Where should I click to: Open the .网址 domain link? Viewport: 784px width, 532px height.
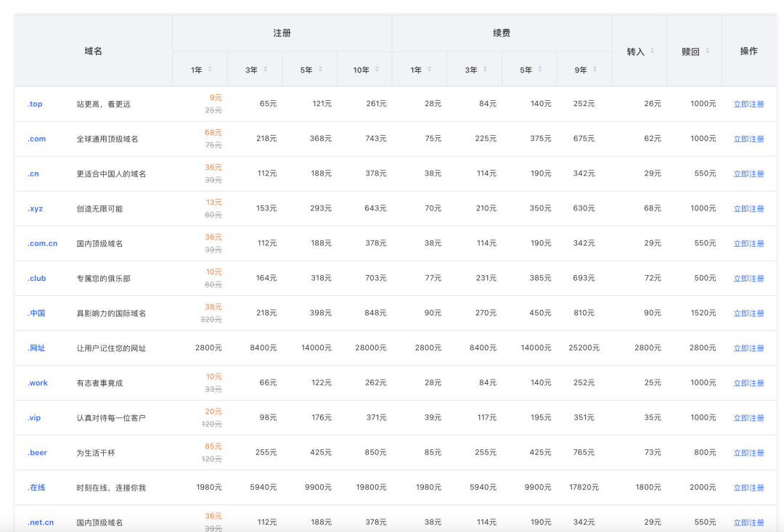click(36, 348)
